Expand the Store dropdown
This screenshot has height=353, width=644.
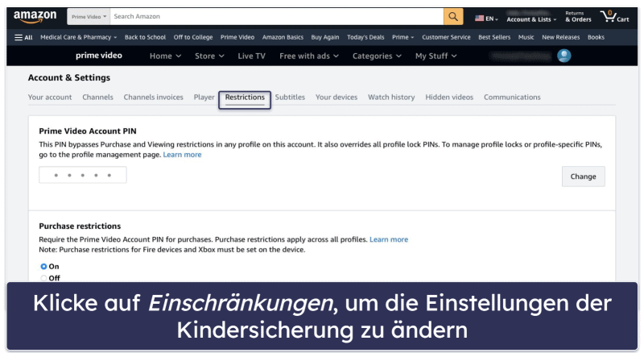(x=209, y=56)
